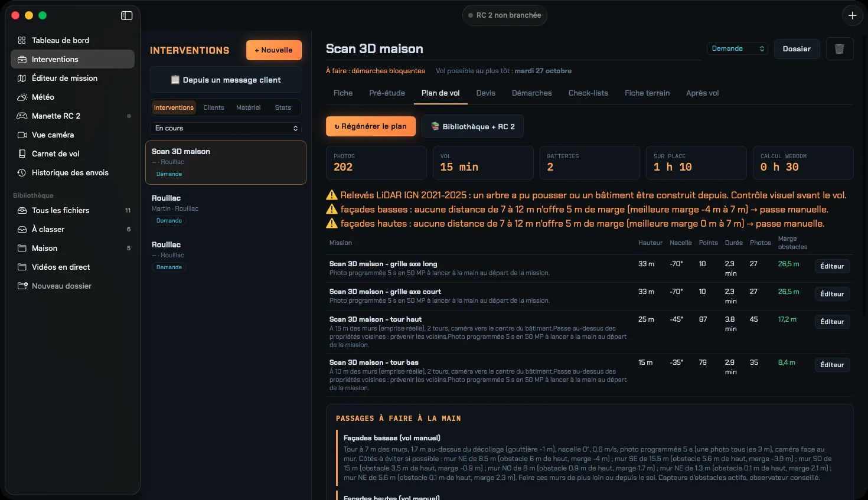868x500 pixels.
Task: Click the plus icon at top right
Action: (852, 15)
